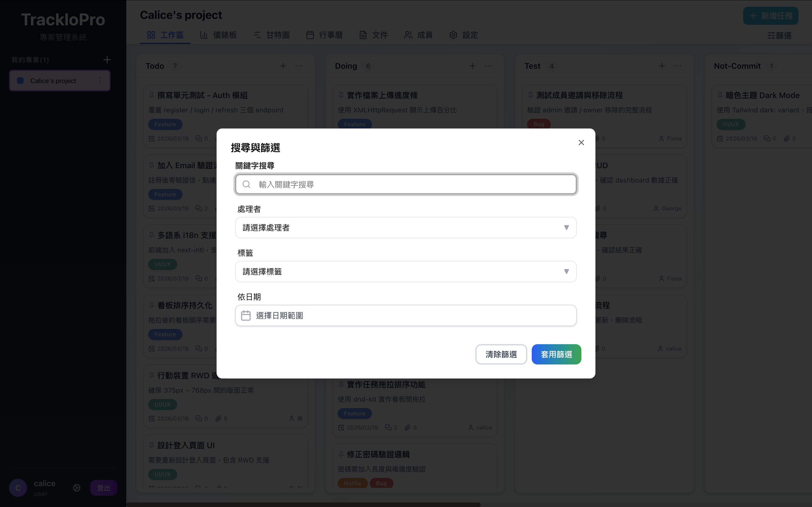Open the 篩選 filter menu at top right
The image size is (812, 507).
click(779, 35)
